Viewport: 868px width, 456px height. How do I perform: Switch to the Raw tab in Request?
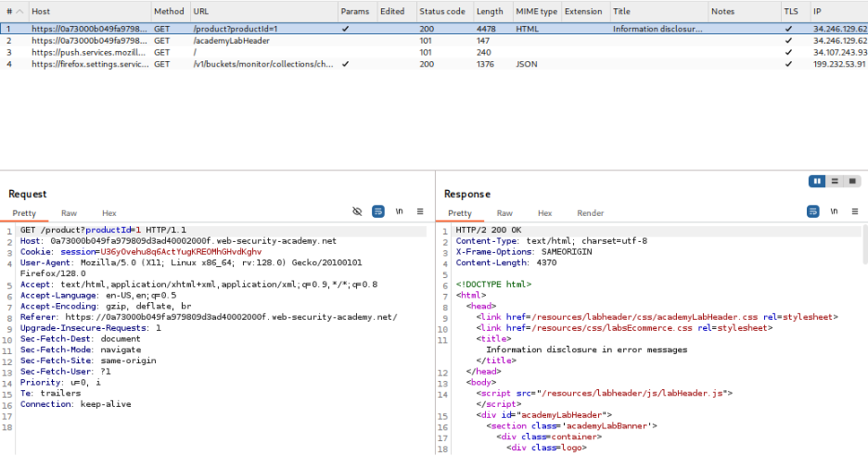pyautogui.click(x=69, y=213)
